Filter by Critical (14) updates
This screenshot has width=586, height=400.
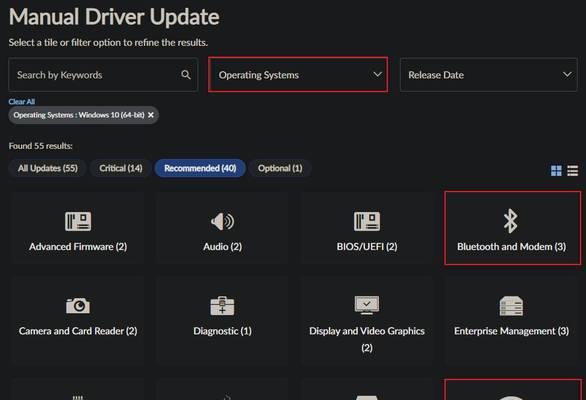click(121, 168)
